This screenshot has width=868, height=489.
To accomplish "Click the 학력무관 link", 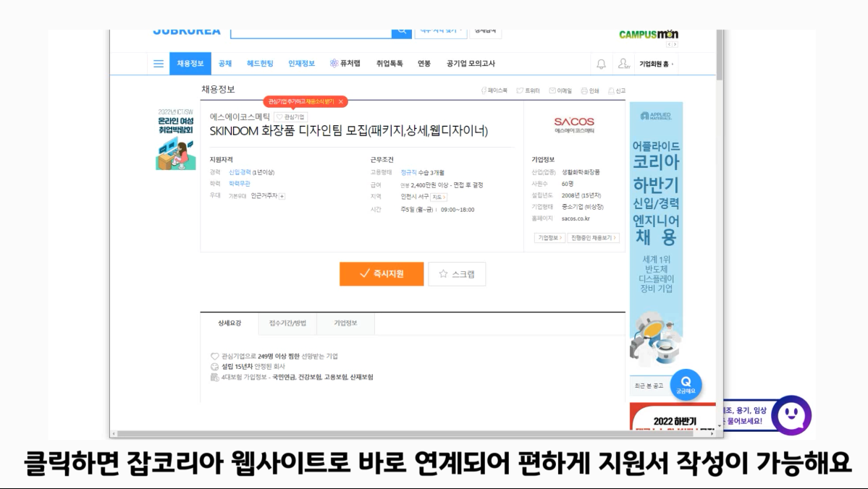I will click(239, 184).
